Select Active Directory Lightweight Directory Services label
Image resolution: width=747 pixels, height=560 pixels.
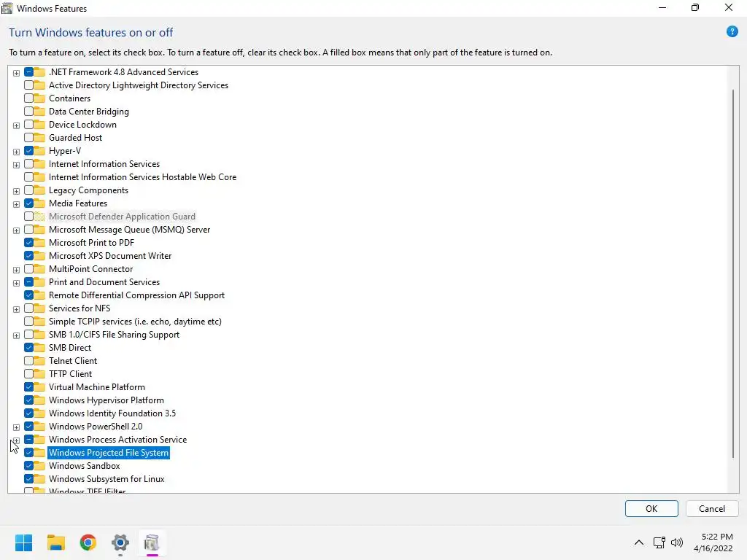click(139, 85)
